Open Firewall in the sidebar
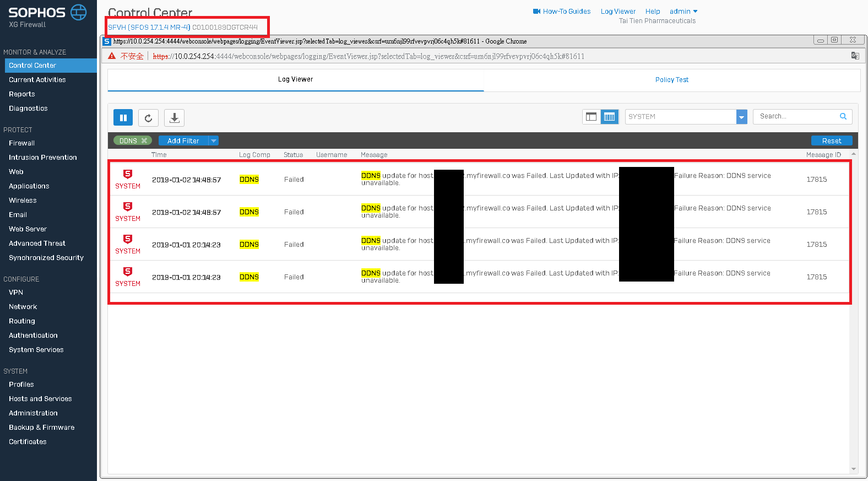This screenshot has width=868, height=481. [x=21, y=143]
